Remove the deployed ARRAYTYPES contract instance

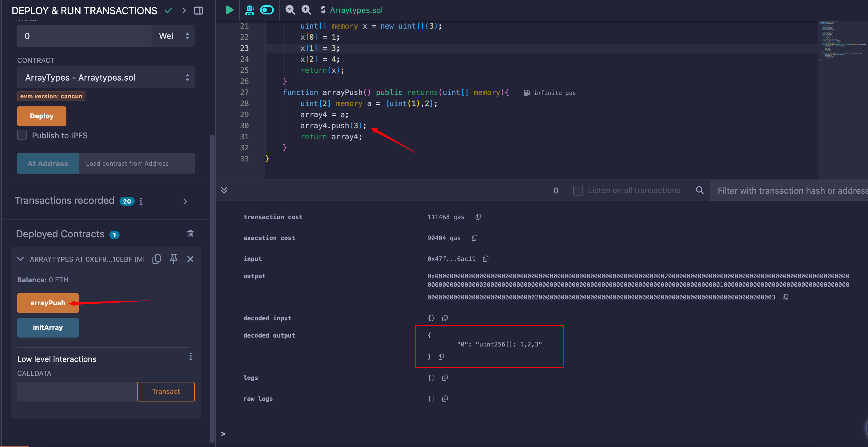coord(190,259)
